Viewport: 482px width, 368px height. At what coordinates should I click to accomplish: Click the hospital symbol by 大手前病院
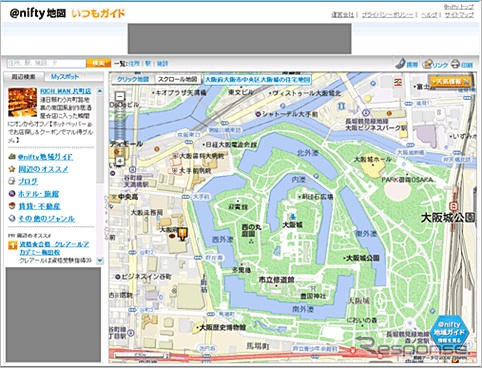175,171
